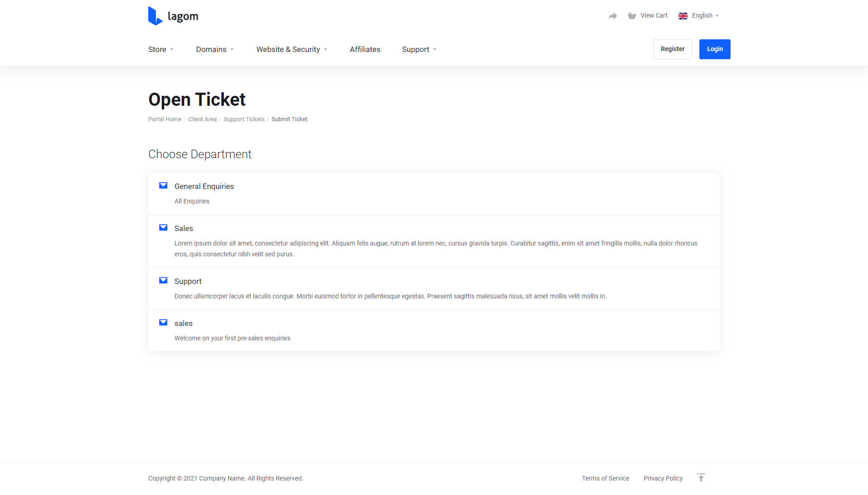Choose the Sales department with Lorem ipsum
Viewport: 868px width, 495px height.
[434, 241]
